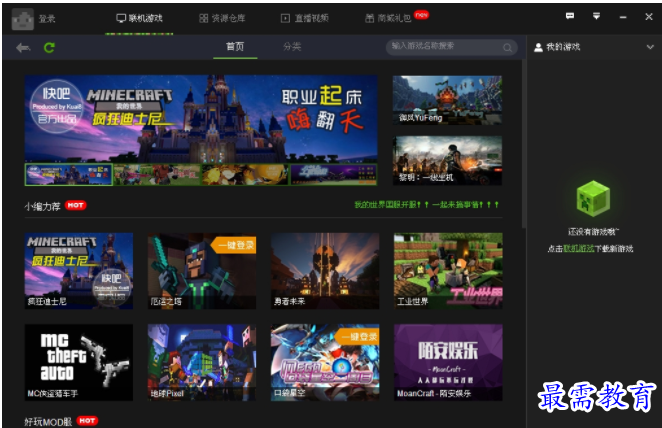Open the 联机游戏 tab
The height and width of the screenshot is (428, 662).
click(x=139, y=18)
